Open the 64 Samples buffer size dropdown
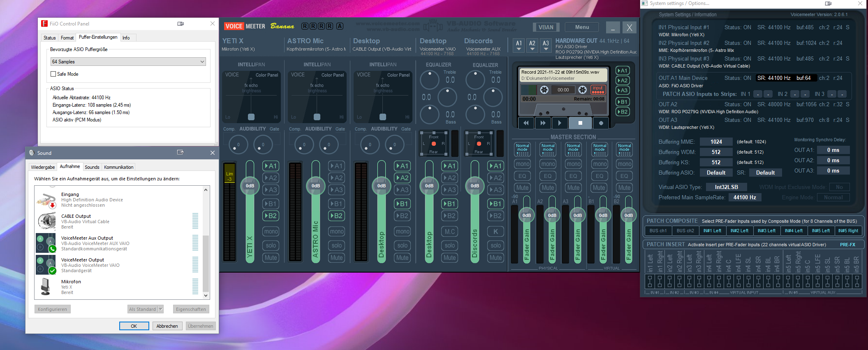 point(128,62)
